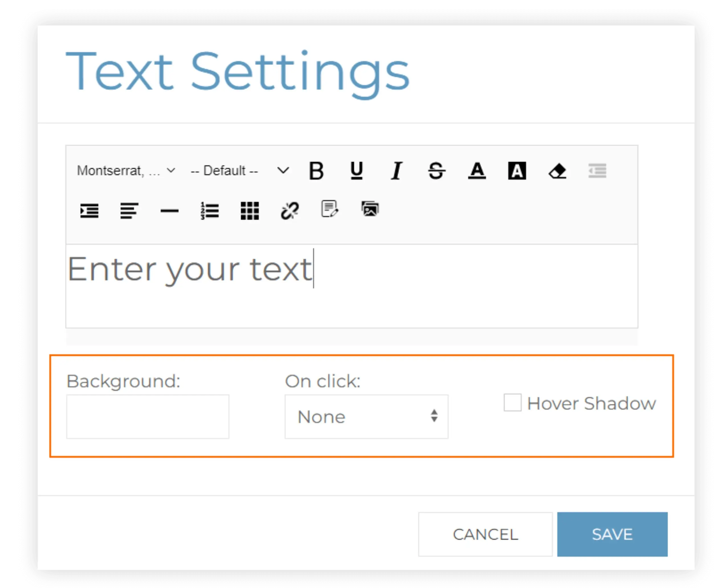Click the image gallery icon

click(370, 209)
